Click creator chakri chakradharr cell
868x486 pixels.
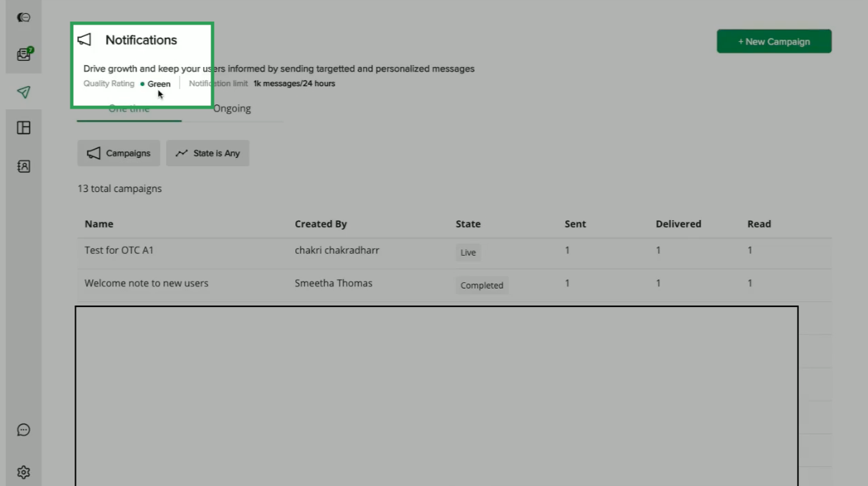tap(337, 250)
